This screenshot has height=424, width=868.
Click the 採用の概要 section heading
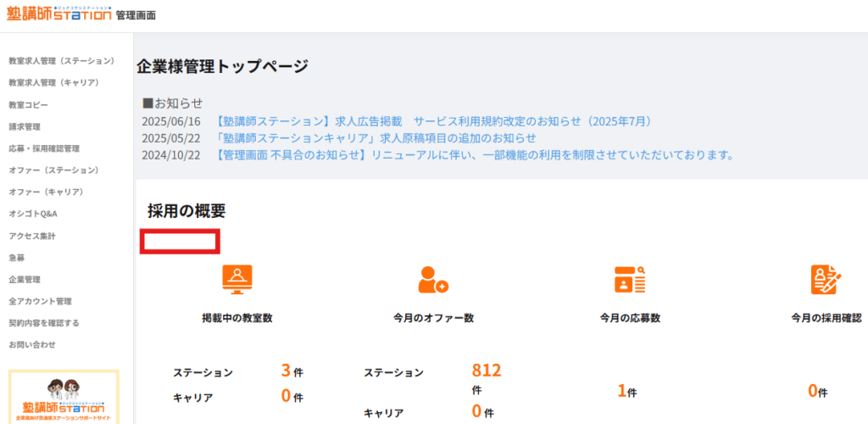[186, 210]
